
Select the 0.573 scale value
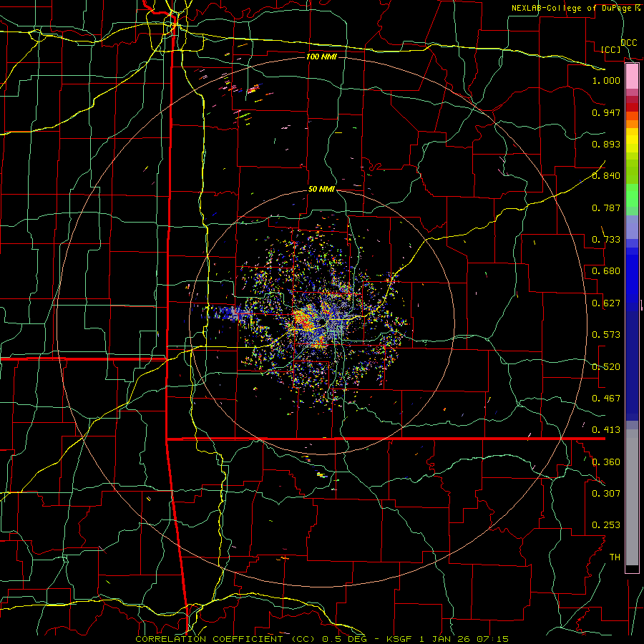[606, 334]
